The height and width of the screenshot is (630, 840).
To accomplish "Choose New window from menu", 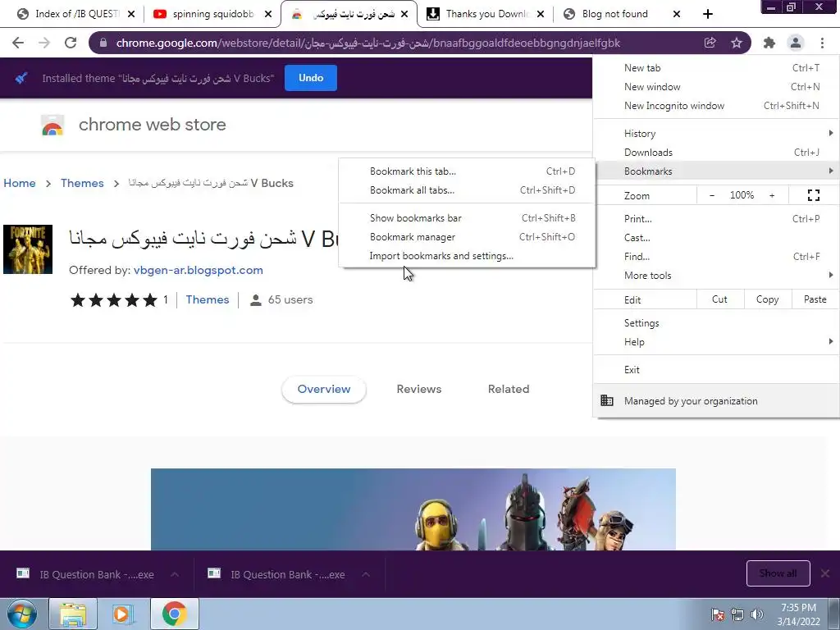I will click(716, 87).
